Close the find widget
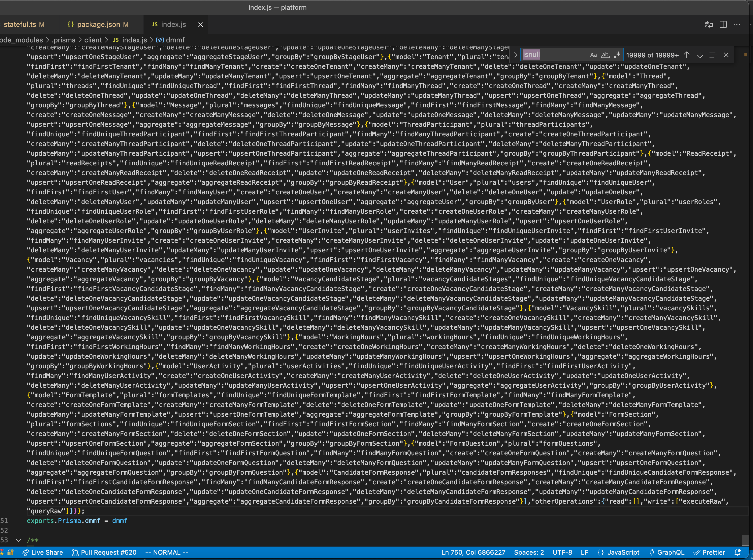The image size is (753, 560). [726, 55]
